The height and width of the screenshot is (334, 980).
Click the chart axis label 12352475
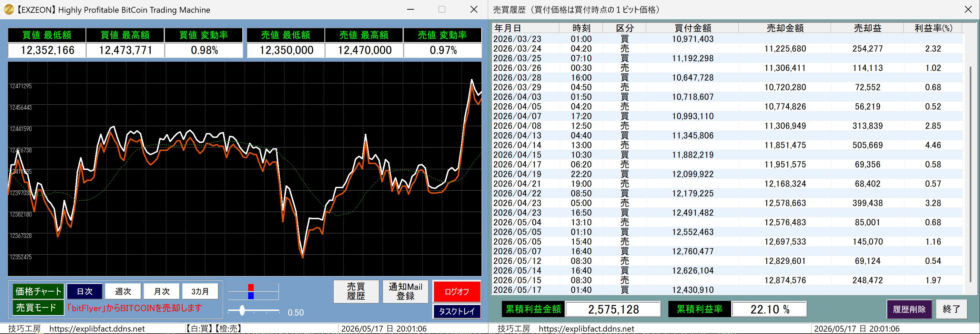click(x=21, y=257)
